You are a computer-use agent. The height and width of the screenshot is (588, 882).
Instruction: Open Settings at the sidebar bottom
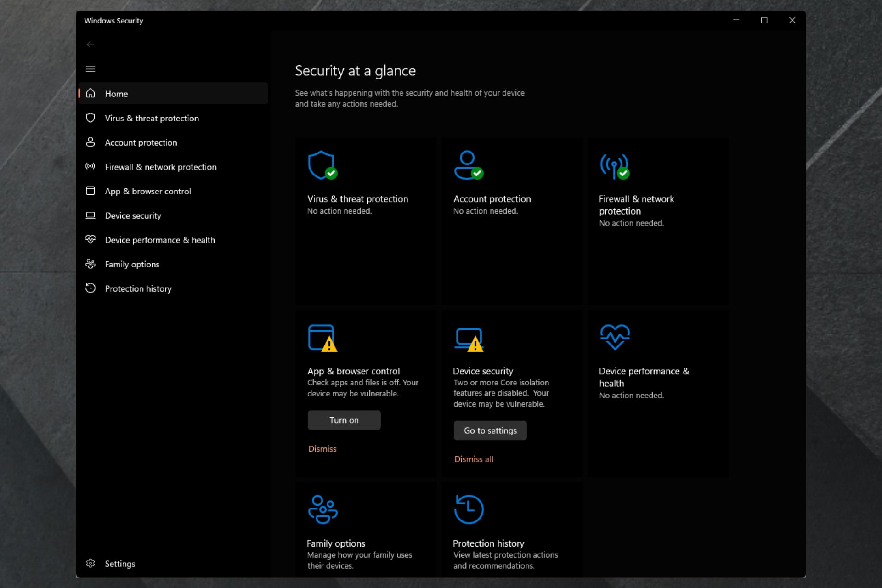173,564
